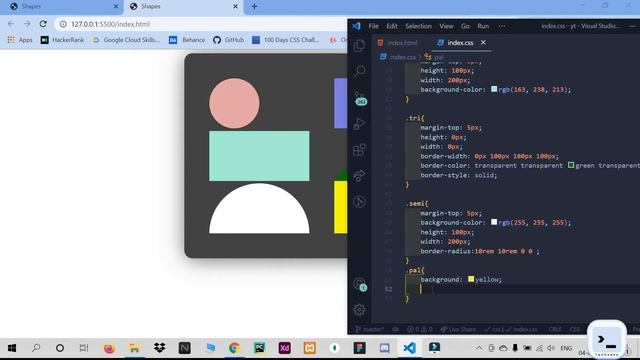The width and height of the screenshot is (640, 360).
Task: Open the Google Cloud Skills bookmark
Action: [x=126, y=40]
